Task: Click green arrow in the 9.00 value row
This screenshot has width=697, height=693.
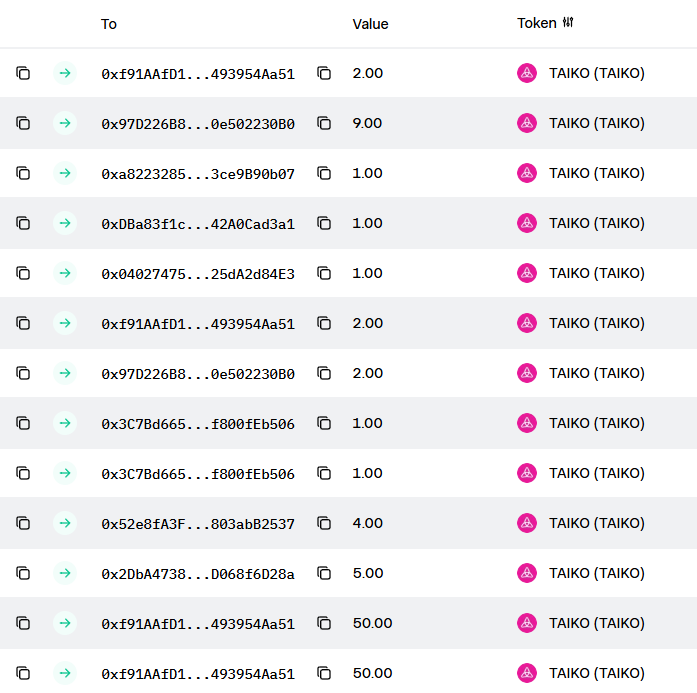Action: point(65,123)
